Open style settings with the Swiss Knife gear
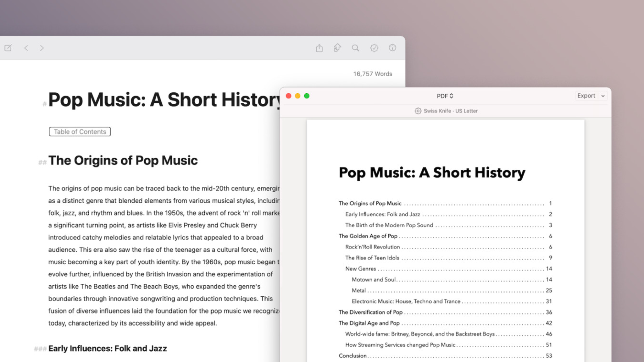 click(418, 111)
